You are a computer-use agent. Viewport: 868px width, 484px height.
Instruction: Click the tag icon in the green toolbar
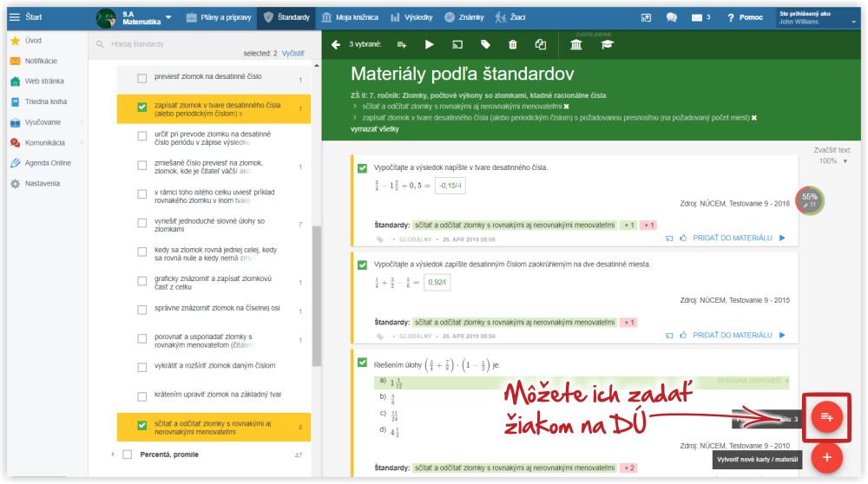click(x=485, y=44)
